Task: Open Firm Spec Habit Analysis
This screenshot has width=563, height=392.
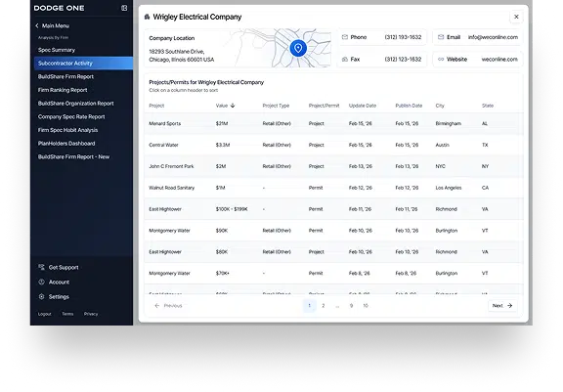Action: coord(67,130)
